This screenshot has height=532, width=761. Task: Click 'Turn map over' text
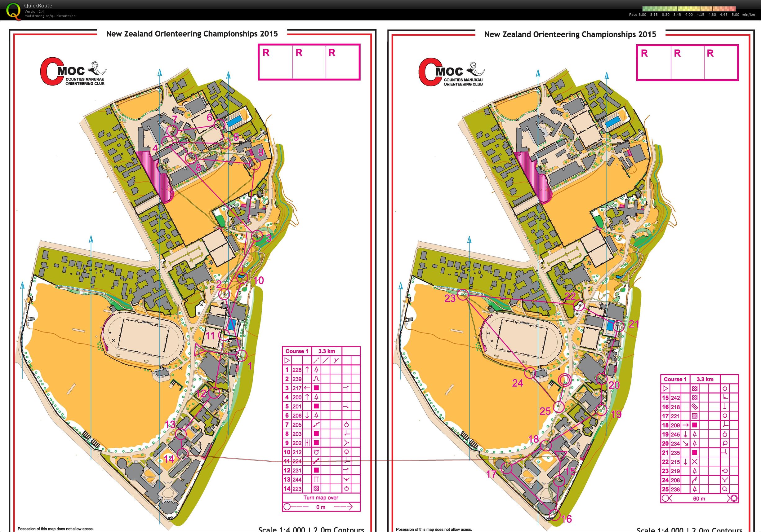(x=321, y=497)
